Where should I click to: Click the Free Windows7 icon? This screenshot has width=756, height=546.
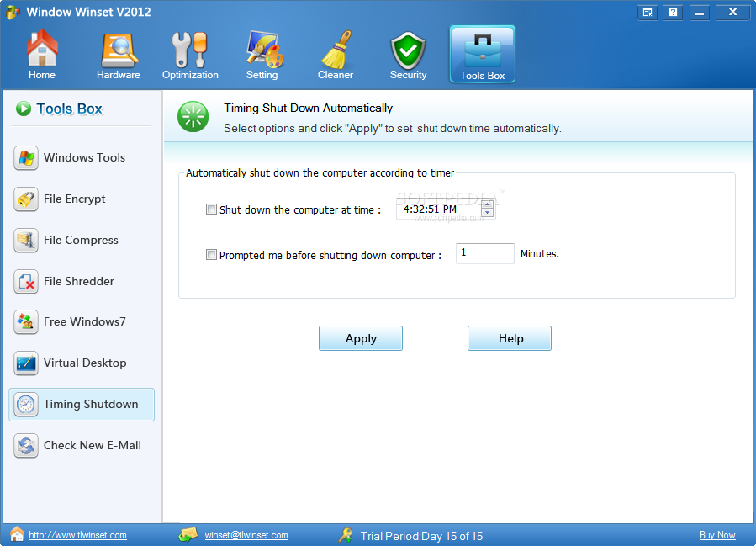pos(26,322)
